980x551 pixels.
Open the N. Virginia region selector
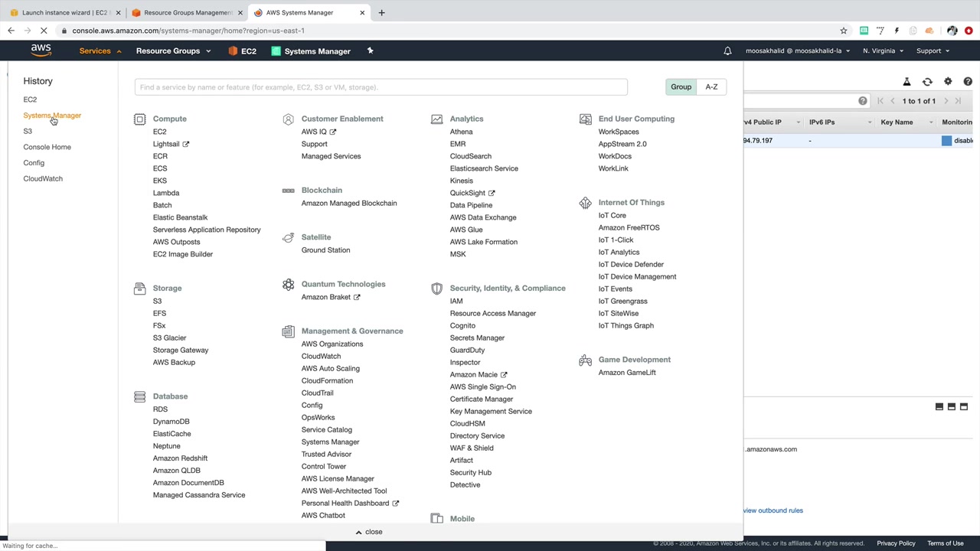point(883,51)
